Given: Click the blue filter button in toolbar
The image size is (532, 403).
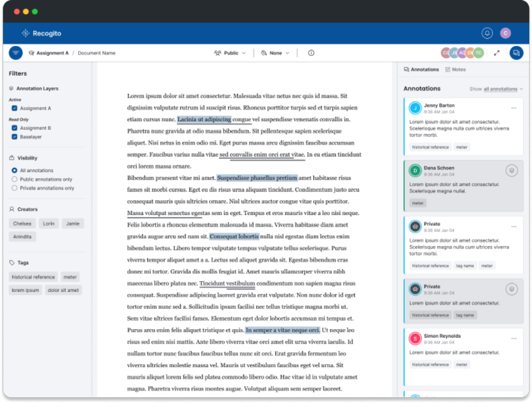Looking at the screenshot, I should pyautogui.click(x=16, y=53).
